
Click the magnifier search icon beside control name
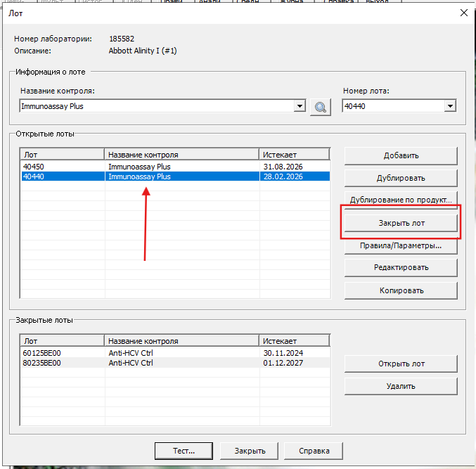point(321,106)
